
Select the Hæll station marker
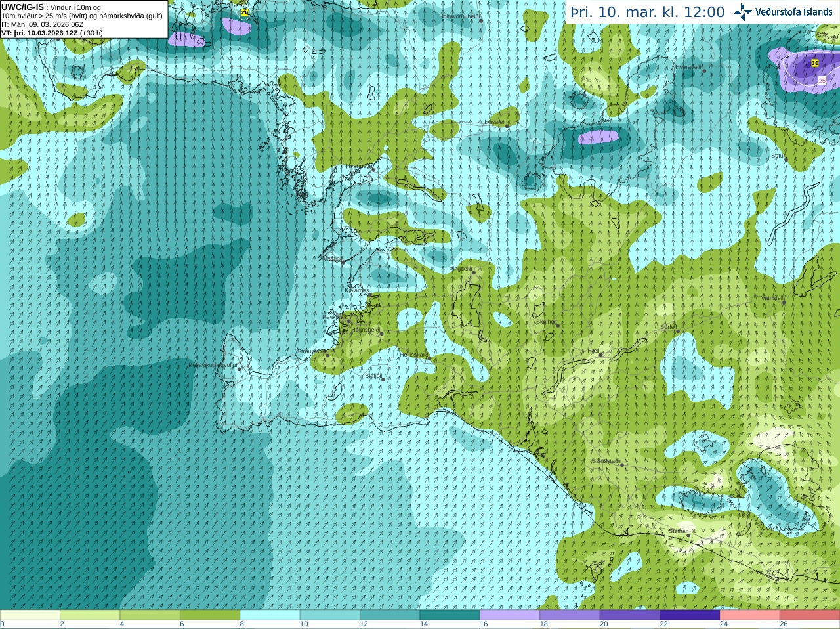[x=601, y=355]
